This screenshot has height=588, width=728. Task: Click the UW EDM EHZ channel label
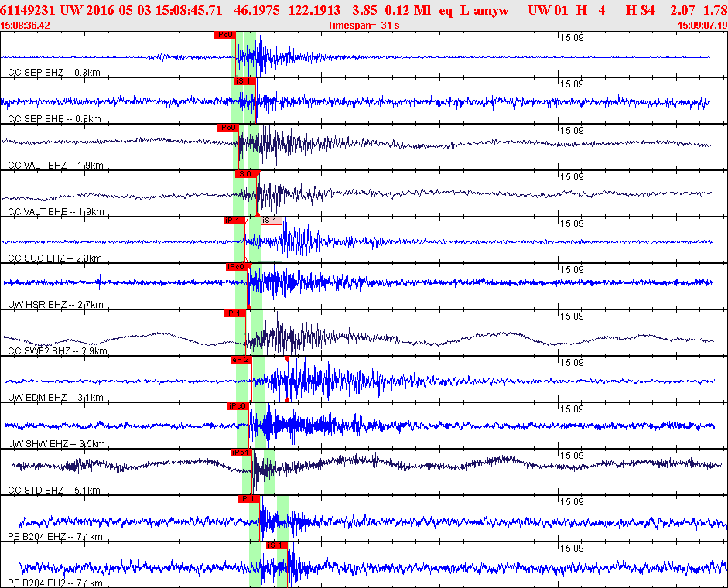56,398
